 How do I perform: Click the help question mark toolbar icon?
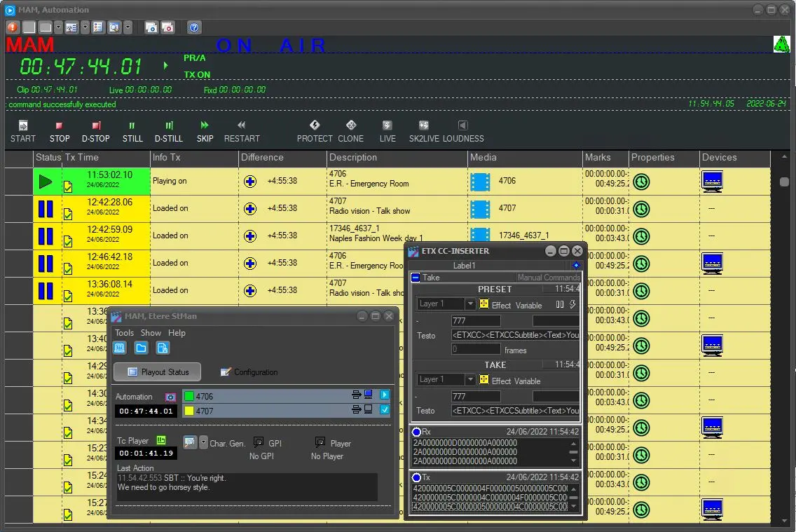pos(194,27)
